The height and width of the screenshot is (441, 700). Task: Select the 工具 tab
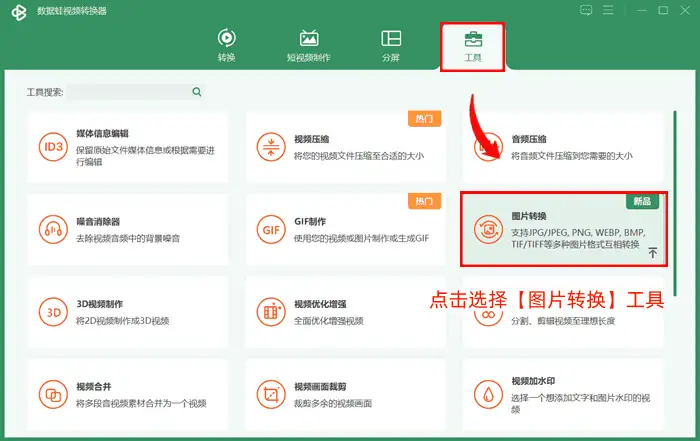coord(473,46)
